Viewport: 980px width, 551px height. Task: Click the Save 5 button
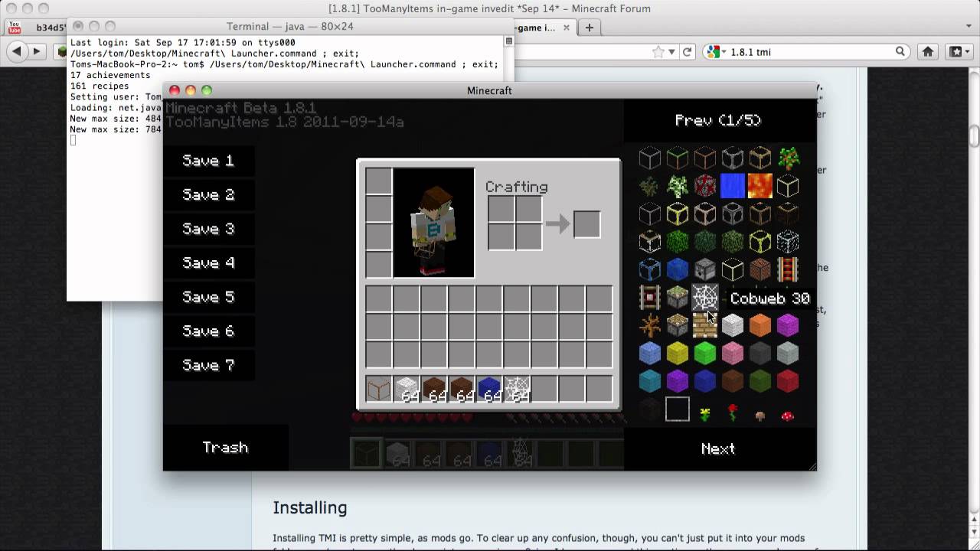[208, 297]
